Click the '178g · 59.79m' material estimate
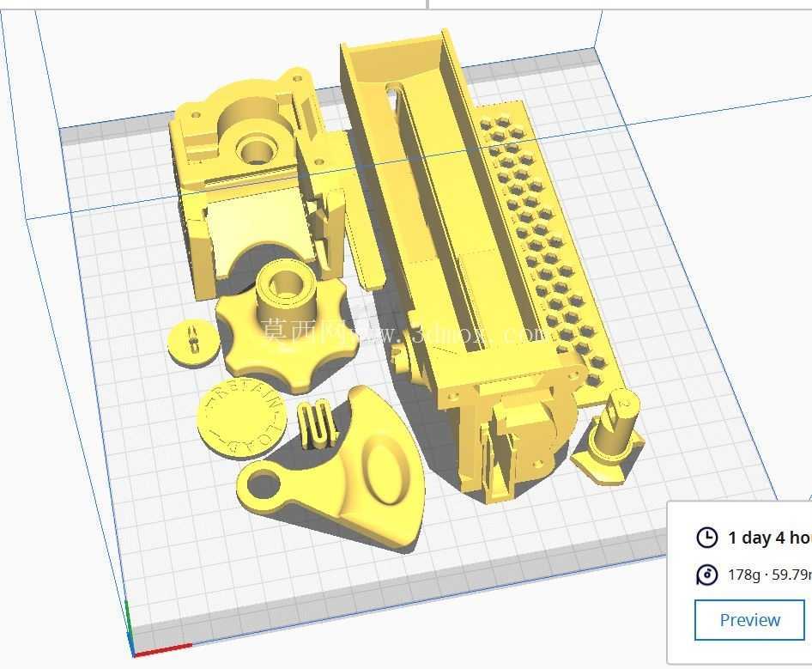This screenshot has height=669, width=812. (770, 575)
